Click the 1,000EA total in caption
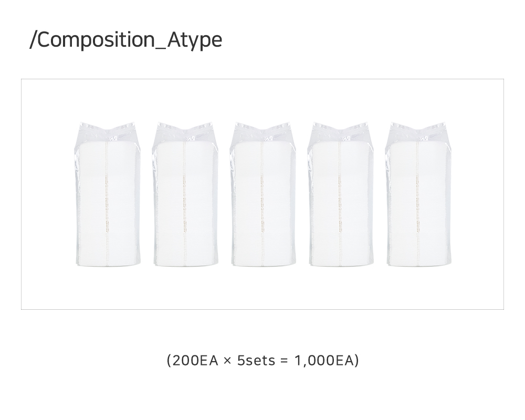 324,361
